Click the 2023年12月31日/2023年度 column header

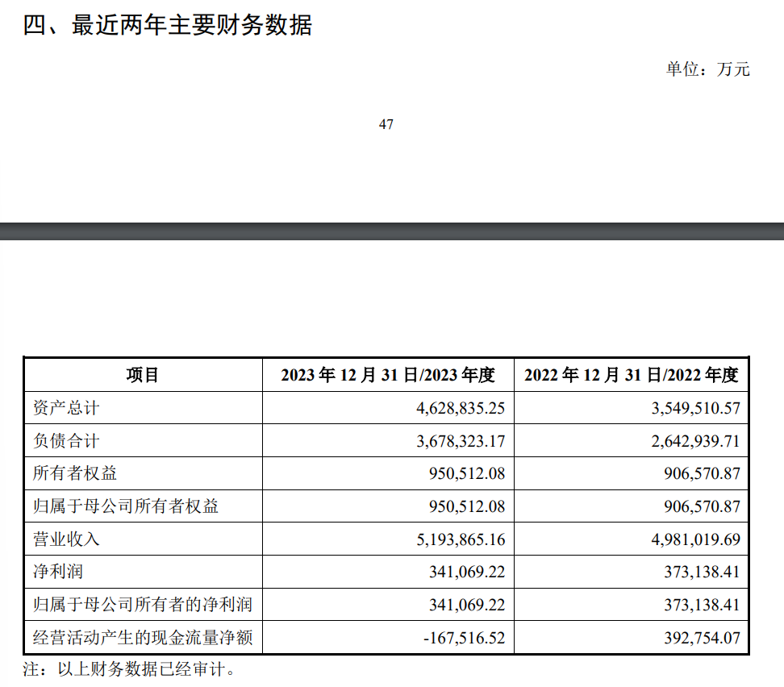point(387,374)
